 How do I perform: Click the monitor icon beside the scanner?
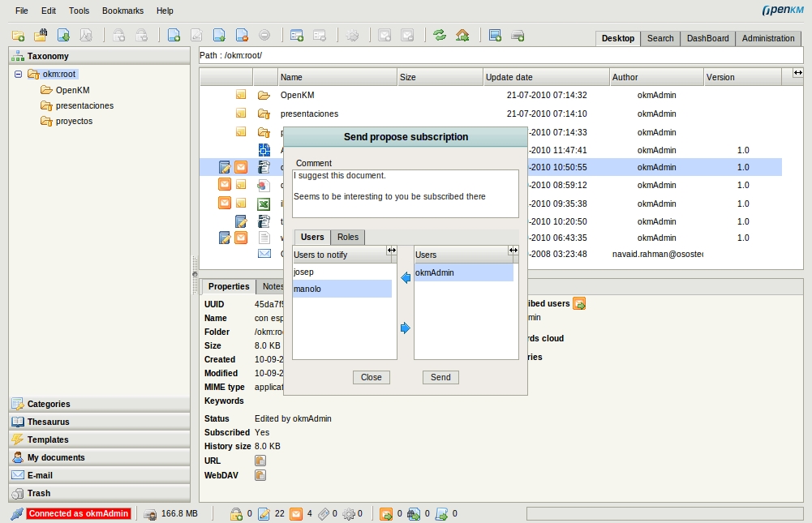[x=495, y=35]
